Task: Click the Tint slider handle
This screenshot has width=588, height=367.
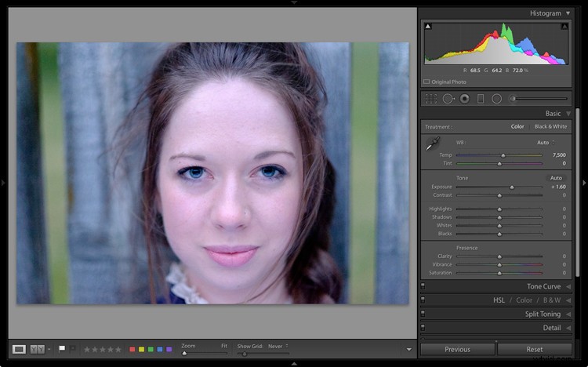Action: point(499,164)
